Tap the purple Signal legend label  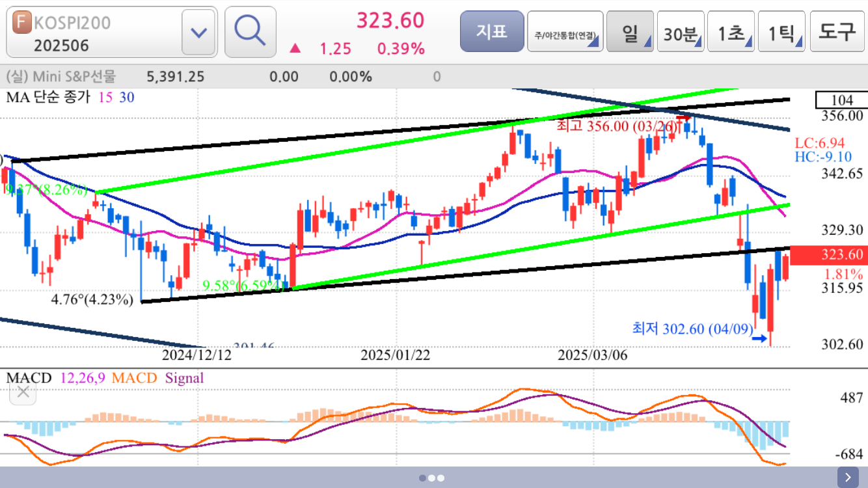coord(185,378)
